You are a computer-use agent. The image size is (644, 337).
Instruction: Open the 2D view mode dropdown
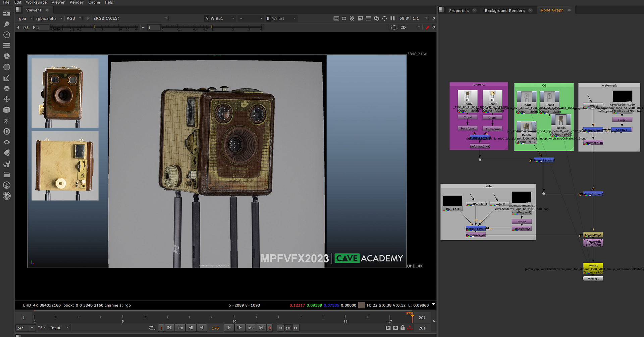(410, 28)
